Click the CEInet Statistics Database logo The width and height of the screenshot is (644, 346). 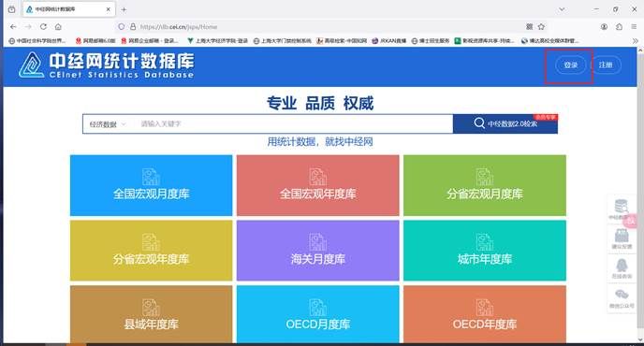tap(107, 65)
